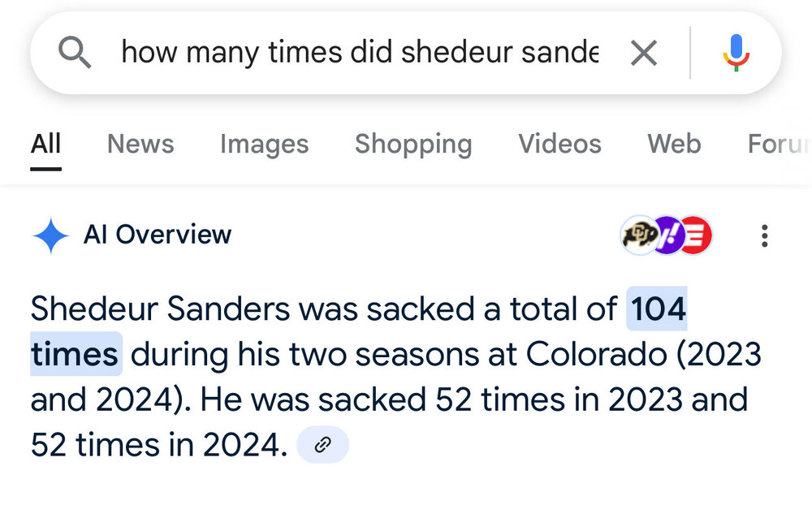Switch to the Web tab
812x505 pixels.
coord(674,144)
